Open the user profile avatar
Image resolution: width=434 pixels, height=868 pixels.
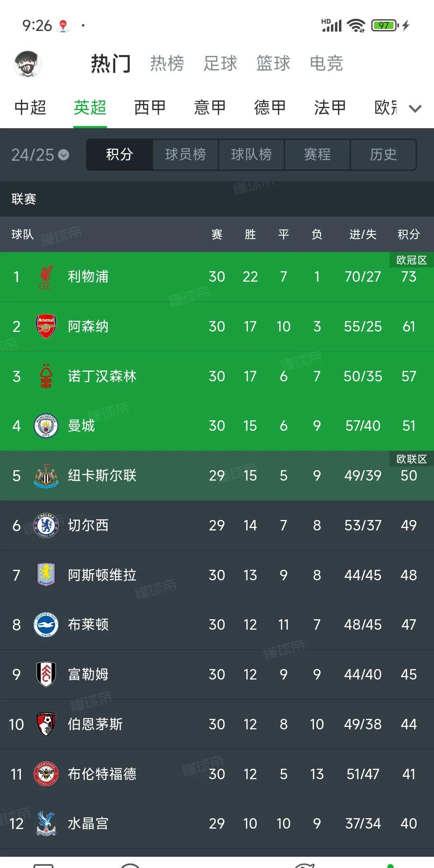click(x=28, y=64)
